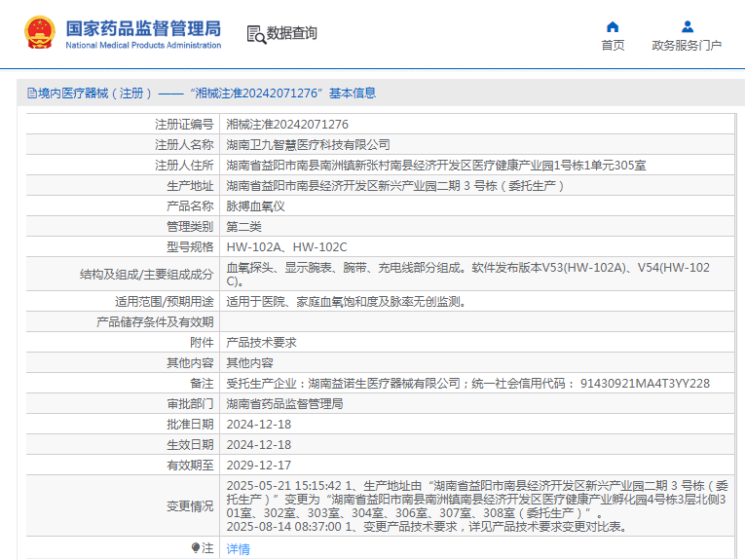Click the bullet icon beside 注

point(197,548)
